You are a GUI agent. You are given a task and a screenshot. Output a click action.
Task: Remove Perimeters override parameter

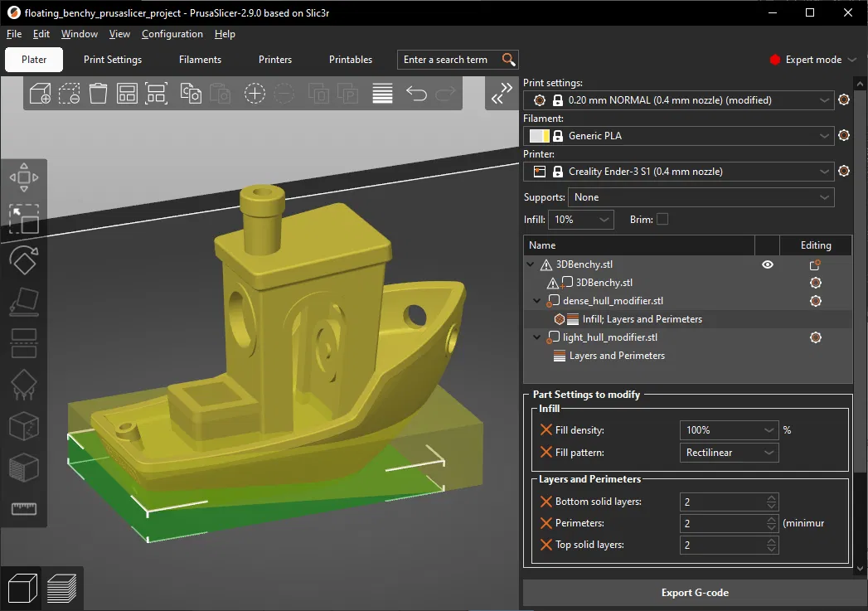[x=546, y=523]
